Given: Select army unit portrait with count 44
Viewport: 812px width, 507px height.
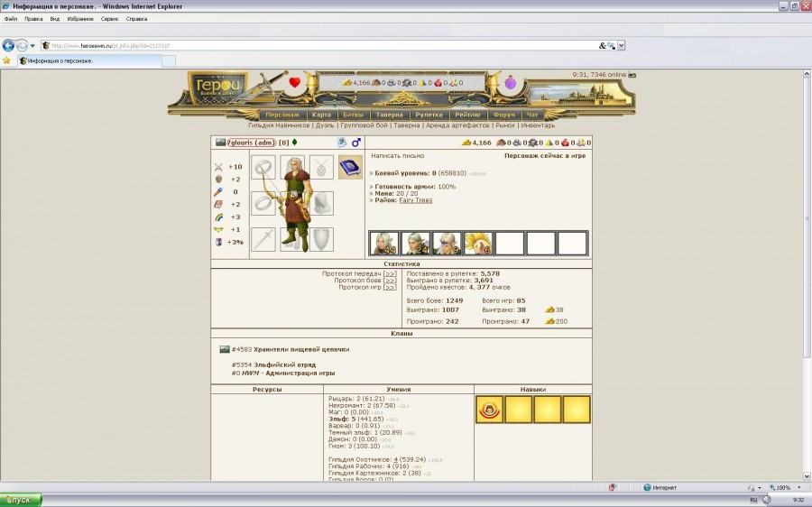Looking at the screenshot, I should pyautogui.click(x=384, y=244).
